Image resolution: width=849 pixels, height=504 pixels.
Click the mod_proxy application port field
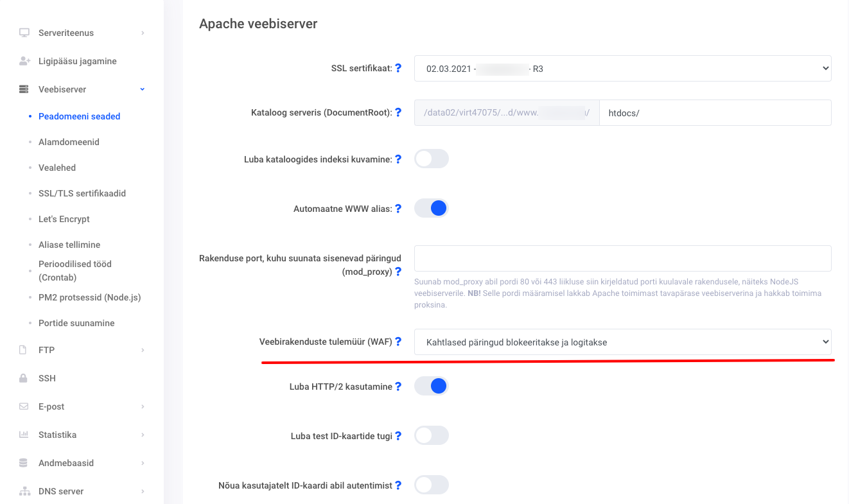pyautogui.click(x=622, y=258)
